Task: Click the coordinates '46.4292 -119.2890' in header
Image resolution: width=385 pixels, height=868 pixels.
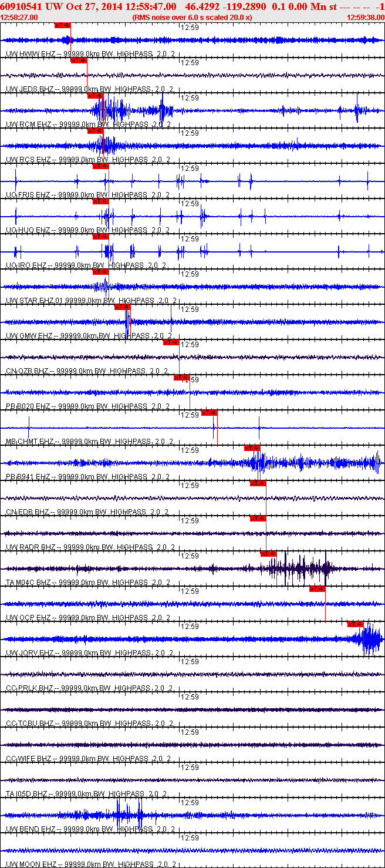Action: (x=225, y=6)
